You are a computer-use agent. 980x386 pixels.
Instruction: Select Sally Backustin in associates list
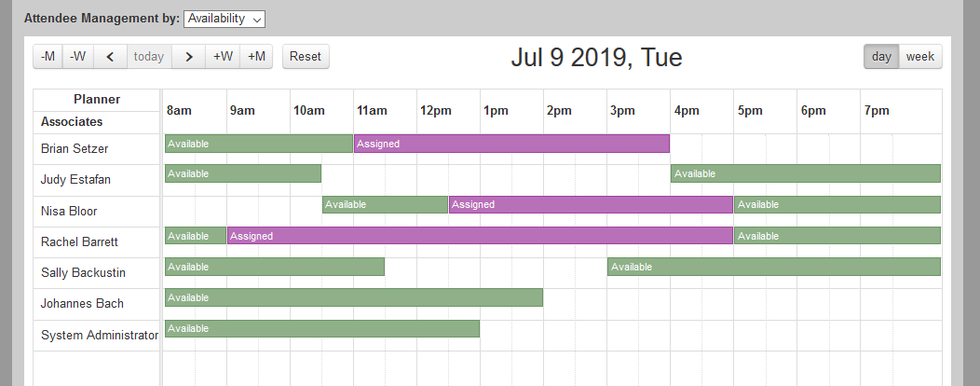click(83, 273)
